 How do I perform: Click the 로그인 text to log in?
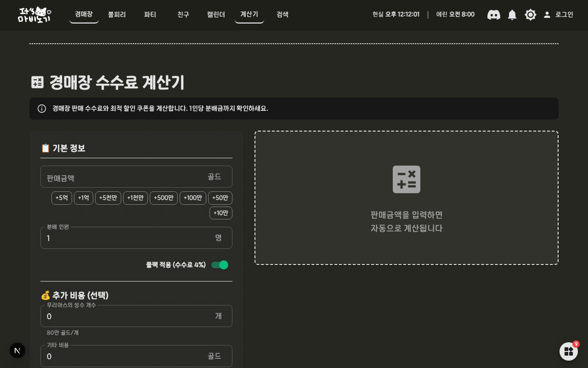(564, 15)
